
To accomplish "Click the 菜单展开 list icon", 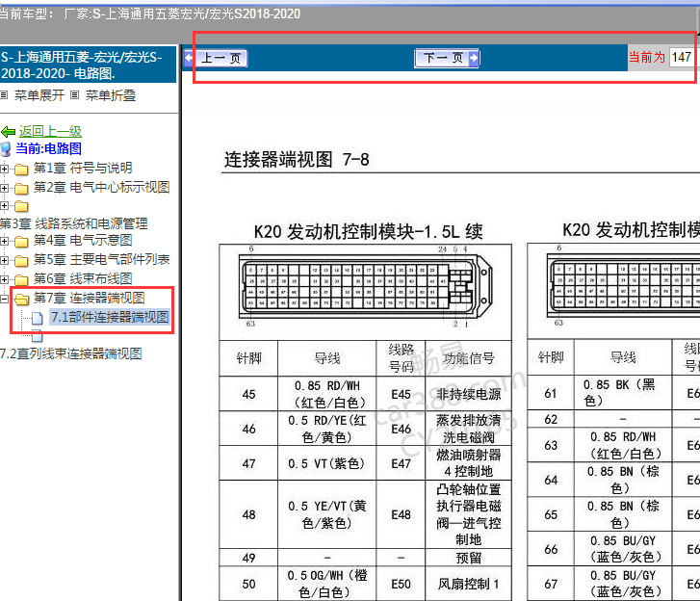I will tap(4, 95).
